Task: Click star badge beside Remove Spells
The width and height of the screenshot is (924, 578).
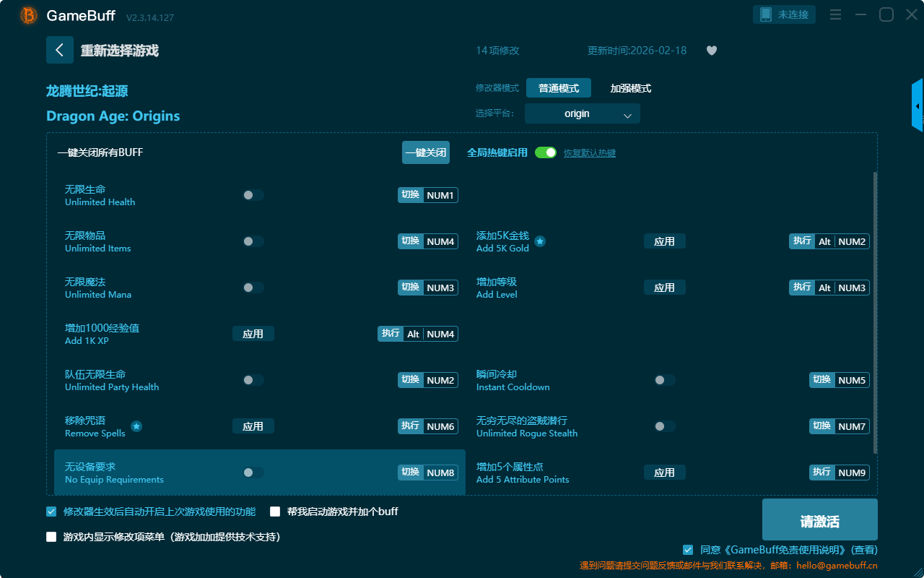Action: [136, 426]
